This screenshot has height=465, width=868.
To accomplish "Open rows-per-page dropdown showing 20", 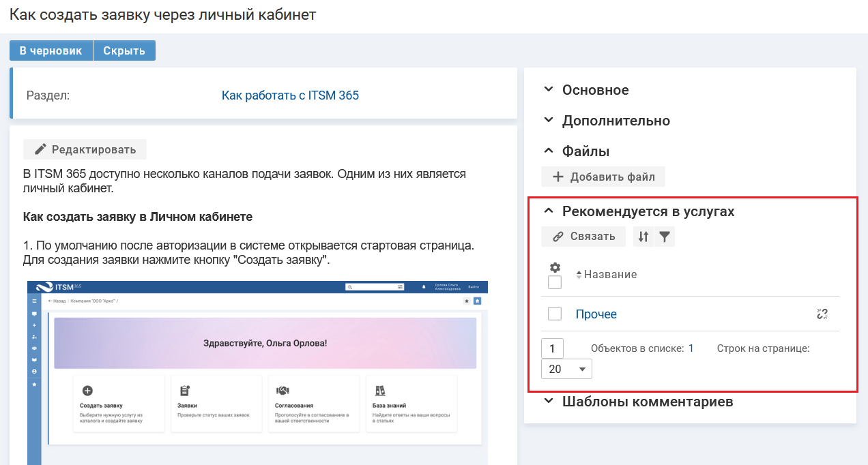I will [566, 369].
